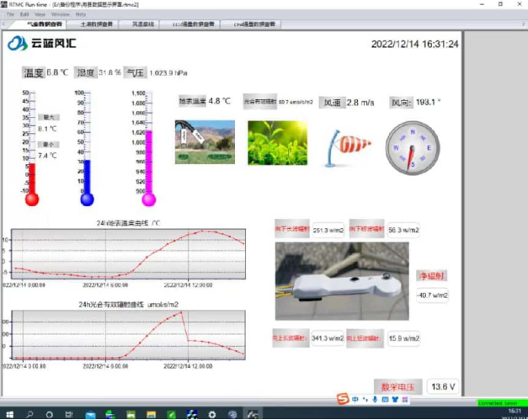Image resolution: width=528 pixels, height=420 pixels.
Task: Click the 15.9 w/m2 value box
Action: (403, 338)
